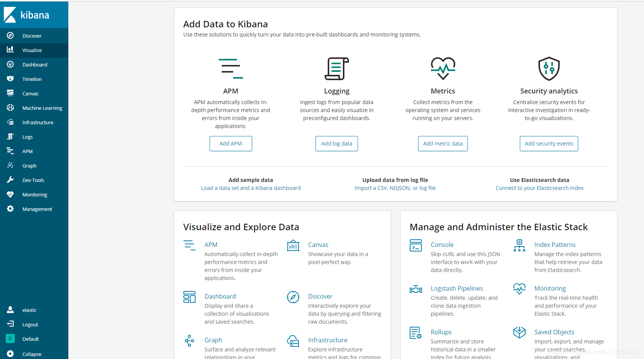Open the Graph sidebar icon
Screen dimensions: 644x359
10,165
